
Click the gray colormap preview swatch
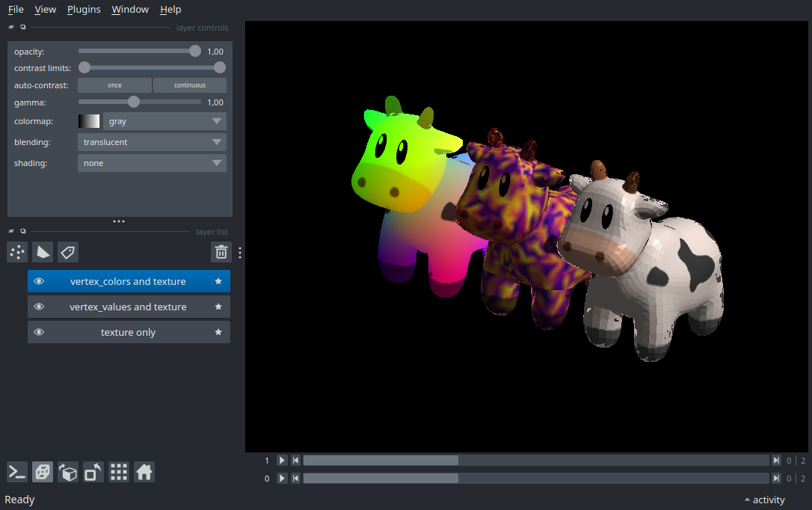coord(88,121)
